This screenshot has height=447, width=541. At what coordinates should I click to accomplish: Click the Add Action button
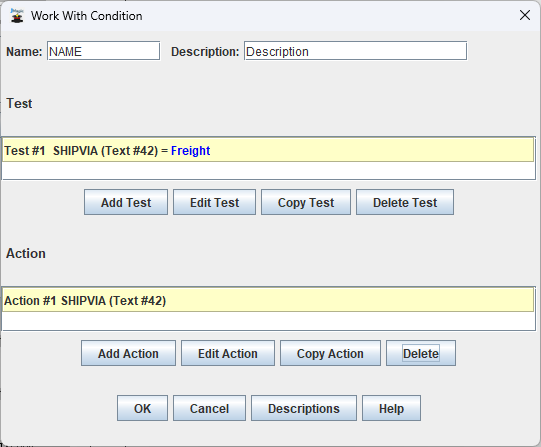[x=128, y=353]
